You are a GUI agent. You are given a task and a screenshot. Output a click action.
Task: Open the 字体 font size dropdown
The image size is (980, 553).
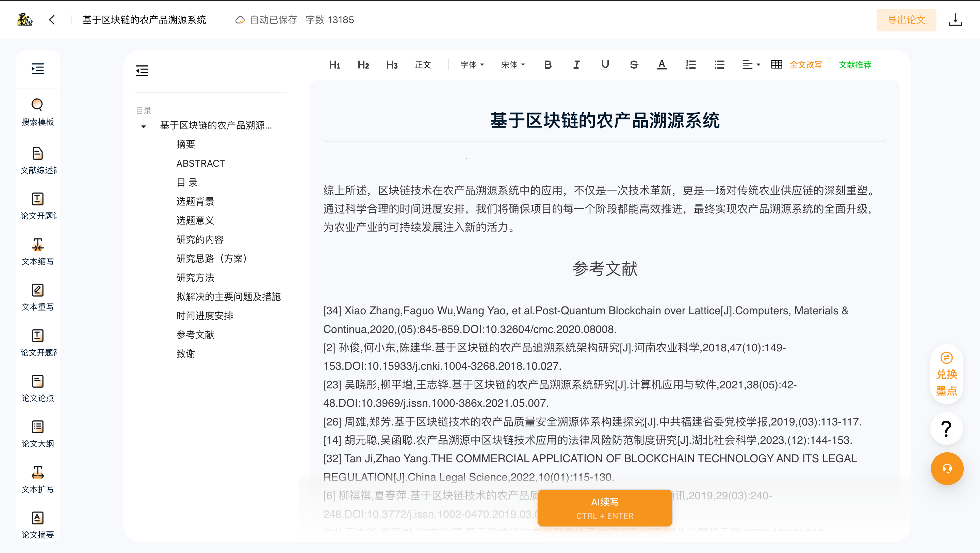coord(472,65)
